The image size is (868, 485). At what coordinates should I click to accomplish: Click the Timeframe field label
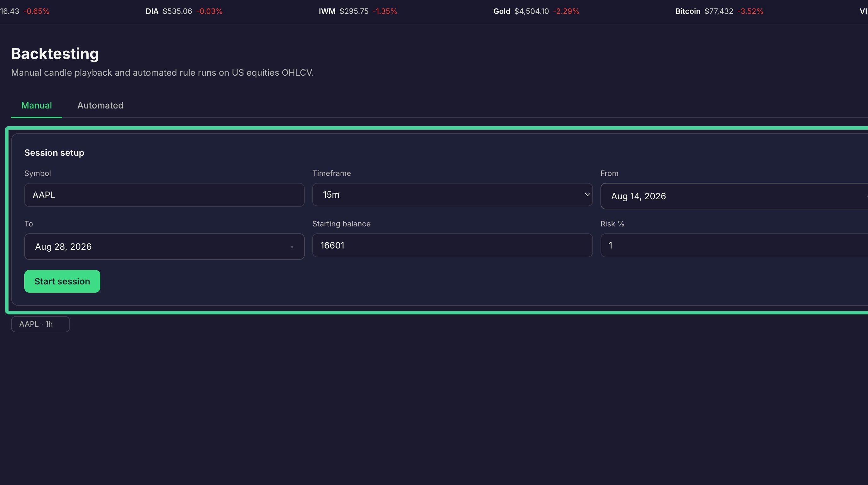(331, 173)
